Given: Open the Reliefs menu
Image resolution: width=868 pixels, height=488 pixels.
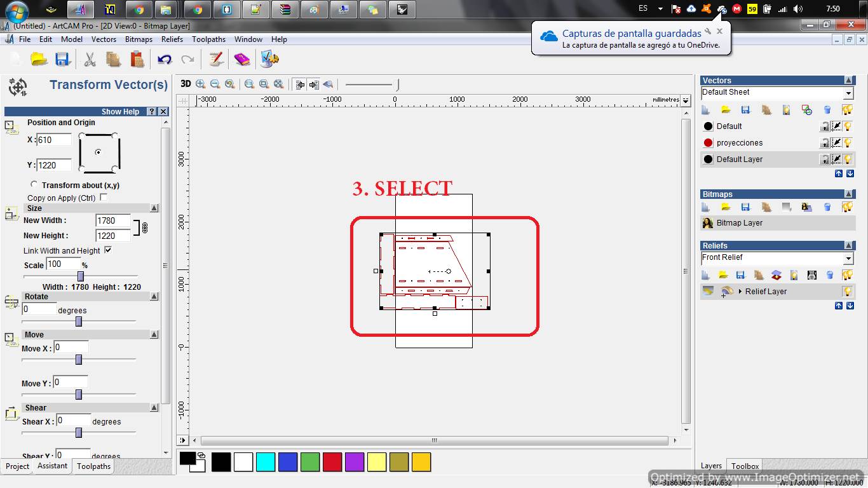Looking at the screenshot, I should [172, 39].
